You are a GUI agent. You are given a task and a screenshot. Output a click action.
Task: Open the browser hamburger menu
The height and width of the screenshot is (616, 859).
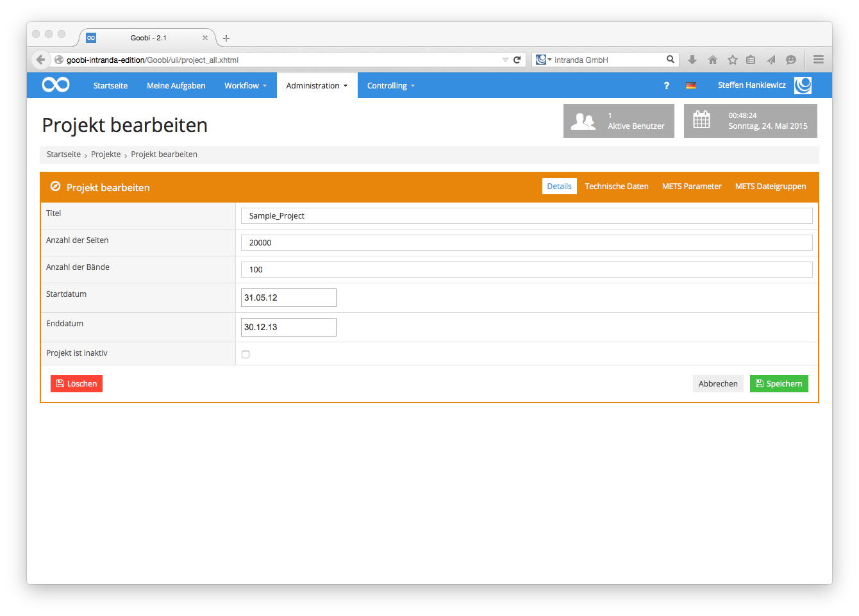point(819,60)
